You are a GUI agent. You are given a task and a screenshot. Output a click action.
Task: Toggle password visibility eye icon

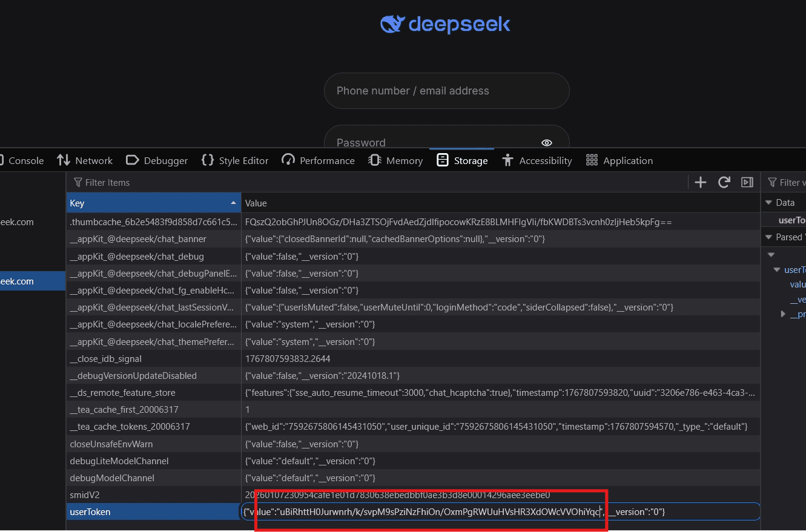click(x=547, y=143)
